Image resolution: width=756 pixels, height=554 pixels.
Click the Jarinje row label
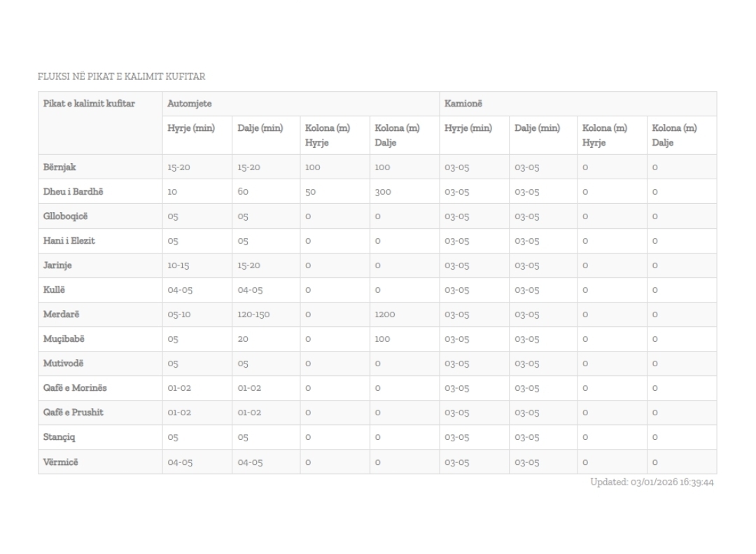[x=58, y=265]
